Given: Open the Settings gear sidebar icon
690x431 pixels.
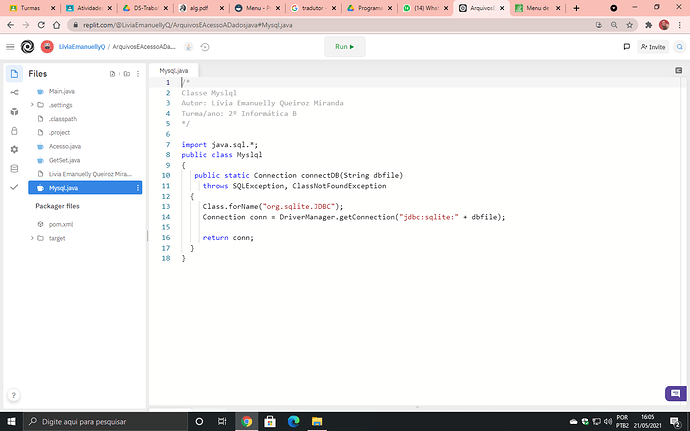Looking at the screenshot, I should pos(14,150).
